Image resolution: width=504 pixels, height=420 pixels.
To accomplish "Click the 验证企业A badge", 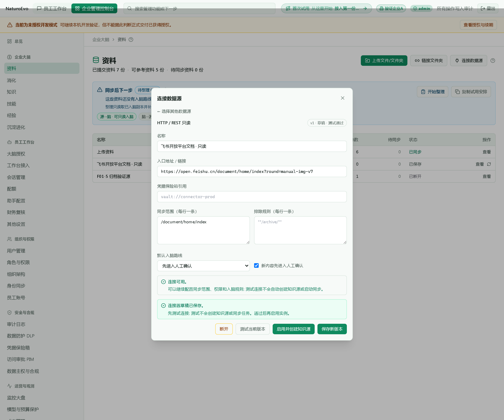I will pos(391,9).
